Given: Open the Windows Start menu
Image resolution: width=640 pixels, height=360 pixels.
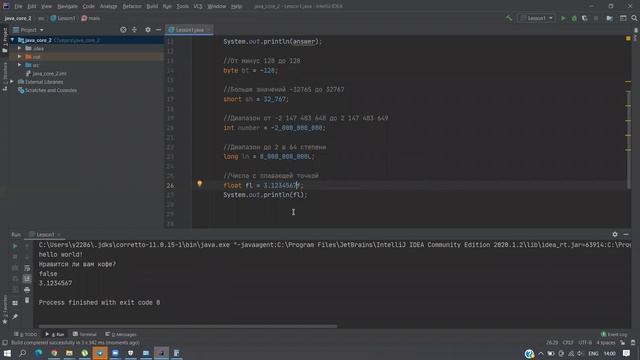Looking at the screenshot, I should (x=7, y=353).
